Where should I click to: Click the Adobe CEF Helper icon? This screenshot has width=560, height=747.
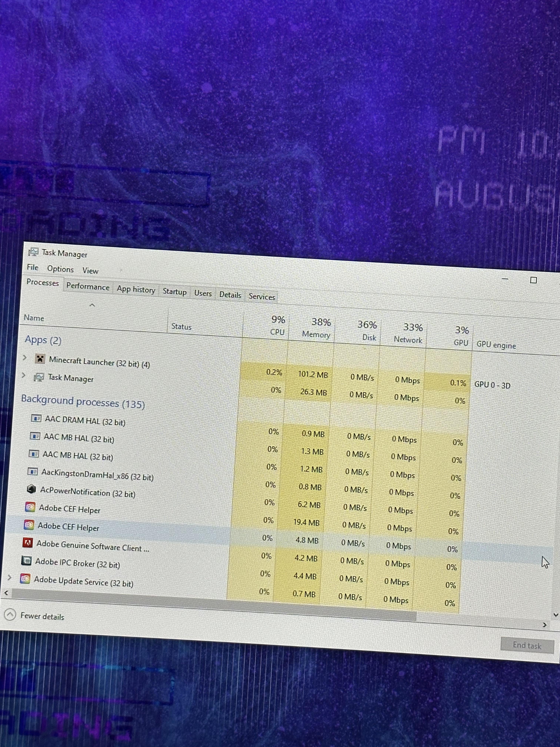pyautogui.click(x=30, y=507)
